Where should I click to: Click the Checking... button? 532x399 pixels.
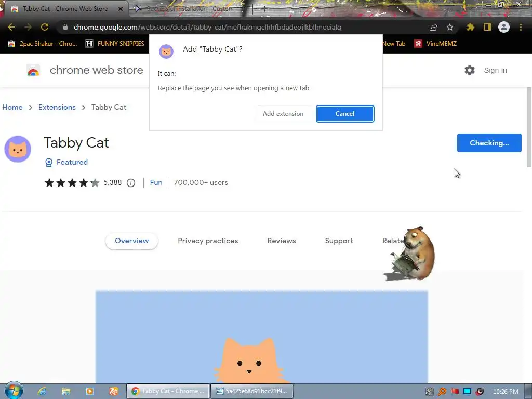click(x=489, y=143)
